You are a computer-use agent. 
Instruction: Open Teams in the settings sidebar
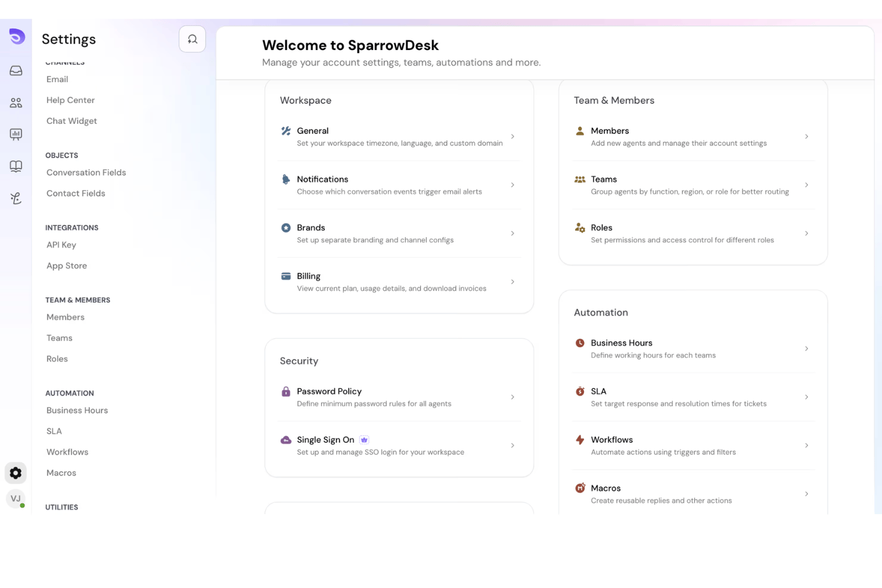pyautogui.click(x=60, y=338)
